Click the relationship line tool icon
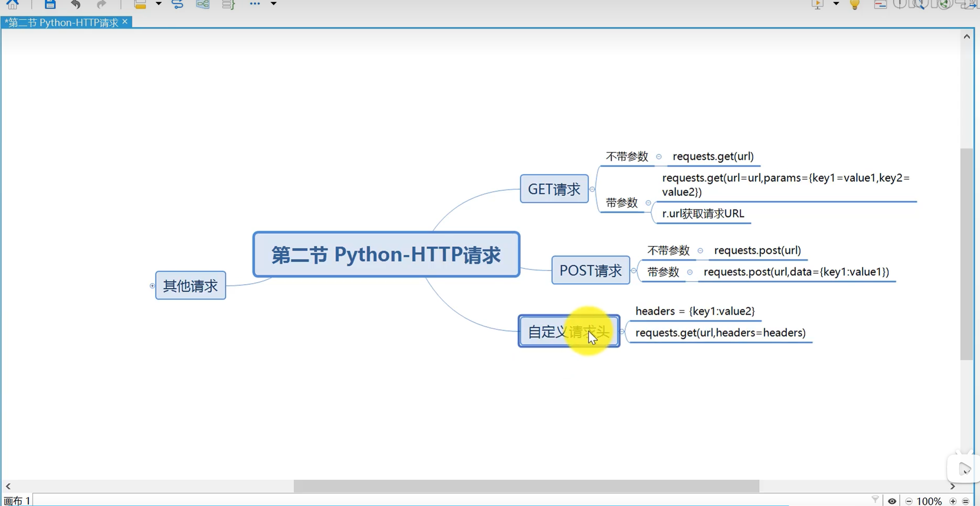This screenshot has height=506, width=980. pos(177,4)
